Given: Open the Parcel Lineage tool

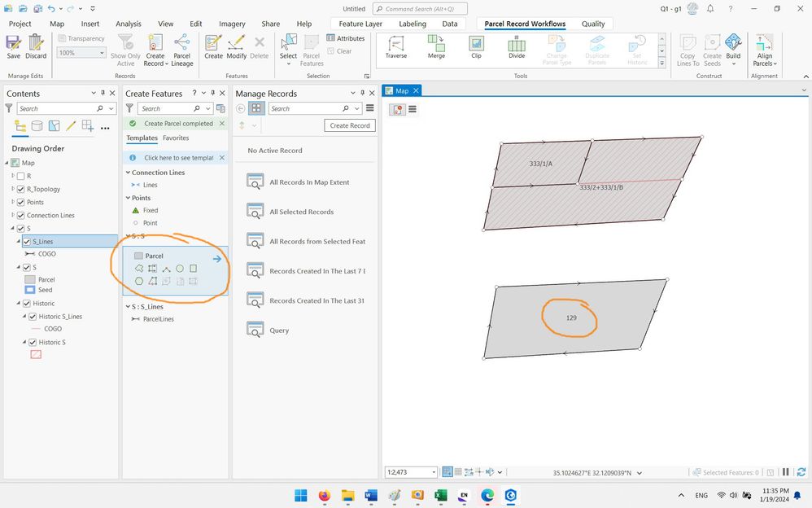Looking at the screenshot, I should pyautogui.click(x=181, y=50).
